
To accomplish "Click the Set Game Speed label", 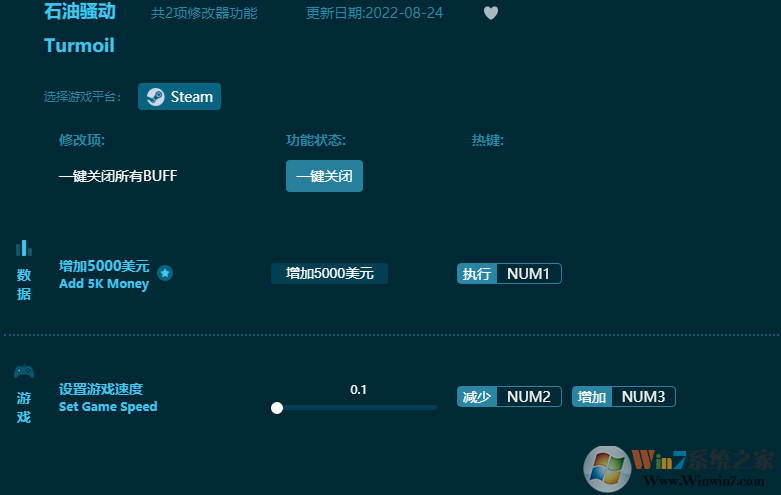I will 108,407.
